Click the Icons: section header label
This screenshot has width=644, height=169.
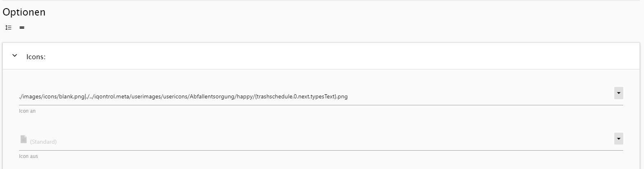(x=36, y=57)
